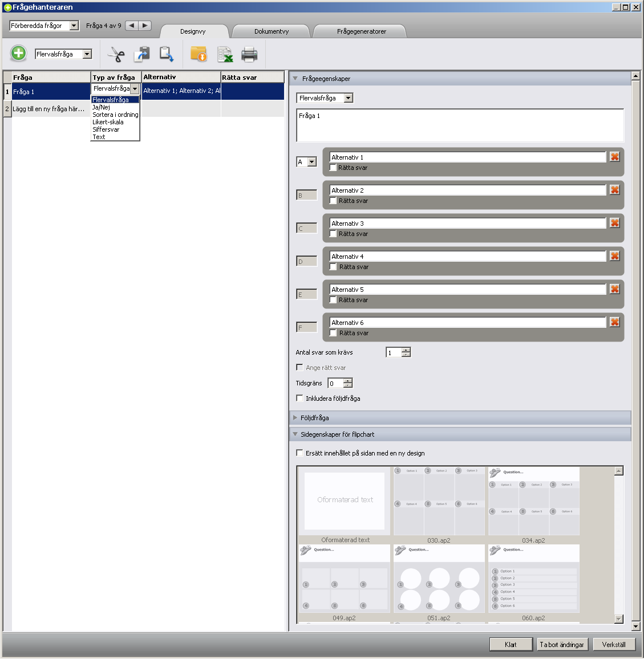
Task: Toggle the Ange rätt svar checkbox
Action: [x=299, y=367]
